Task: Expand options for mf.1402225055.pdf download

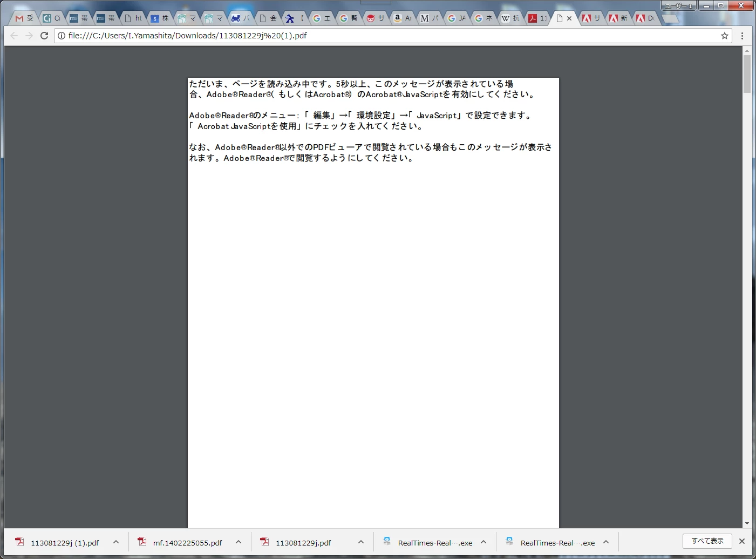Action: click(239, 542)
